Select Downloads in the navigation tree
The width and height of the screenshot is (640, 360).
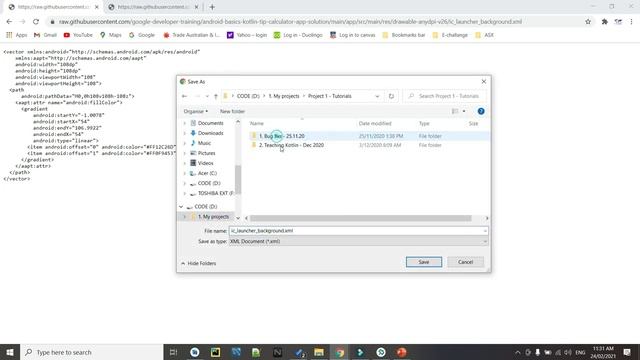coord(210,133)
